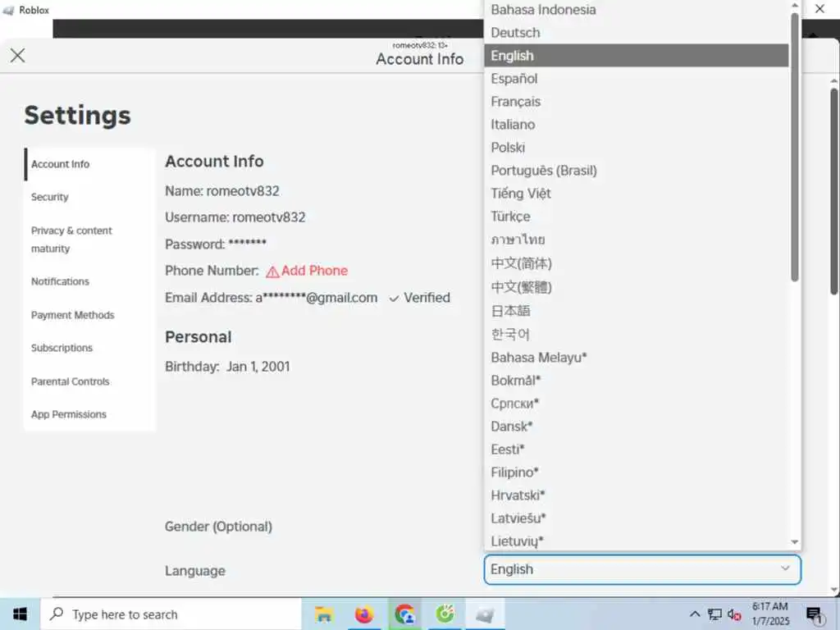Click Birthday: Jan 1, 2001 text
Viewport: 840px width, 630px height.
point(227,367)
